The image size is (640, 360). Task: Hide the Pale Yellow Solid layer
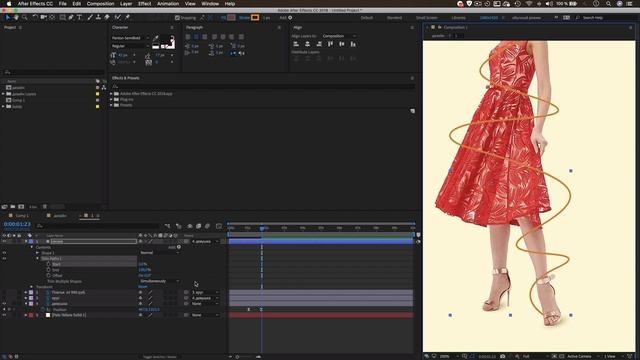[x=4, y=315]
